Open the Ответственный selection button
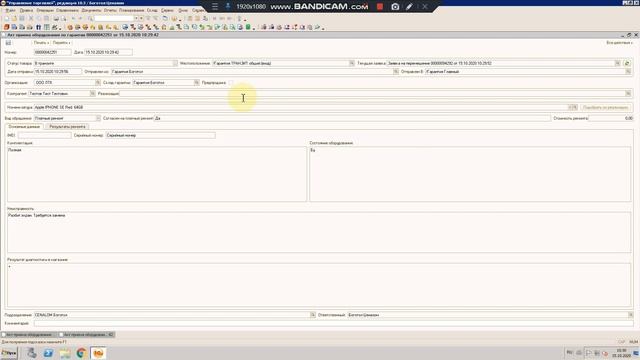640x360 pixels. click(x=631, y=315)
